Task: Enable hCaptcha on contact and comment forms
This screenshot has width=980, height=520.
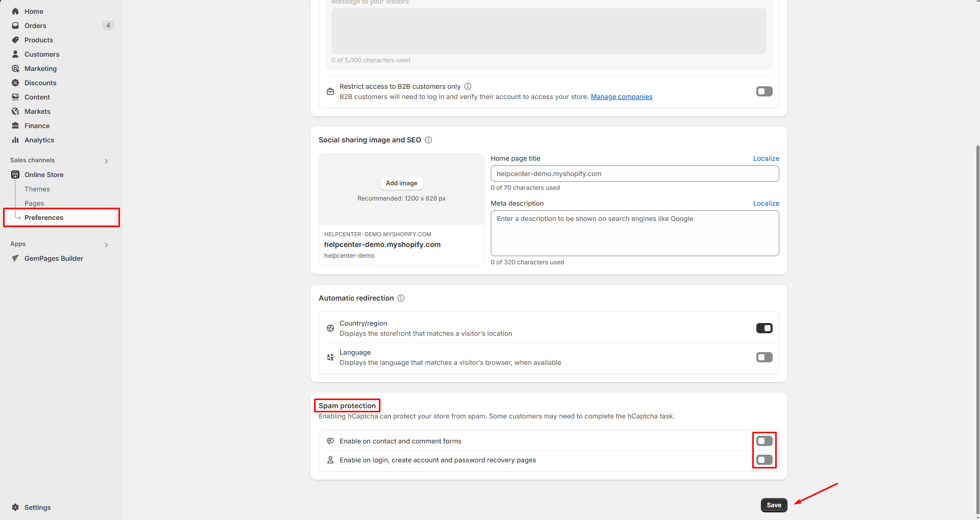Action: pos(764,441)
